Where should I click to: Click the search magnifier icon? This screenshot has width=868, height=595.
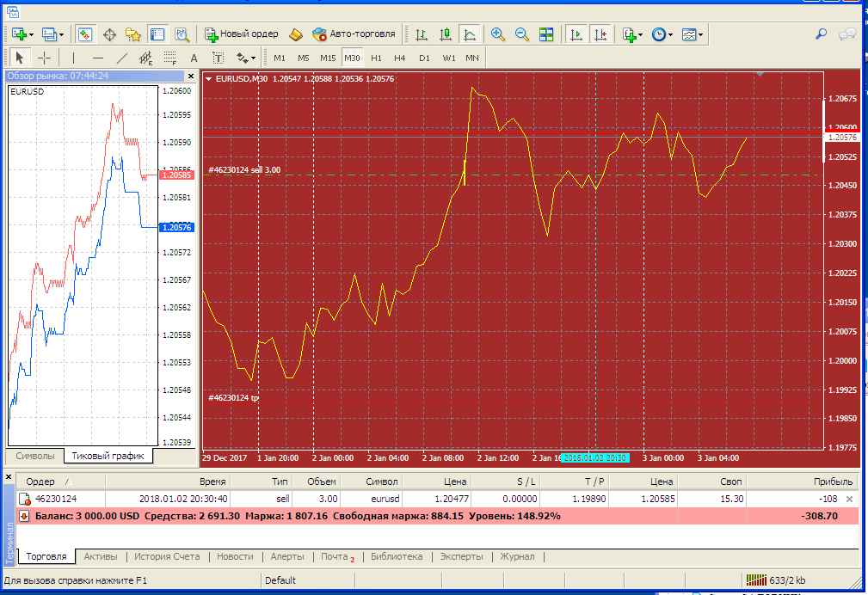pos(821,34)
